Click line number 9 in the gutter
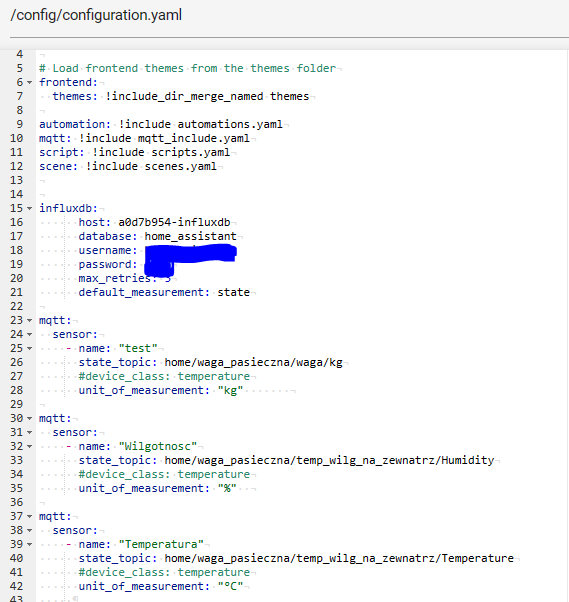The width and height of the screenshot is (569, 602). tap(20, 124)
